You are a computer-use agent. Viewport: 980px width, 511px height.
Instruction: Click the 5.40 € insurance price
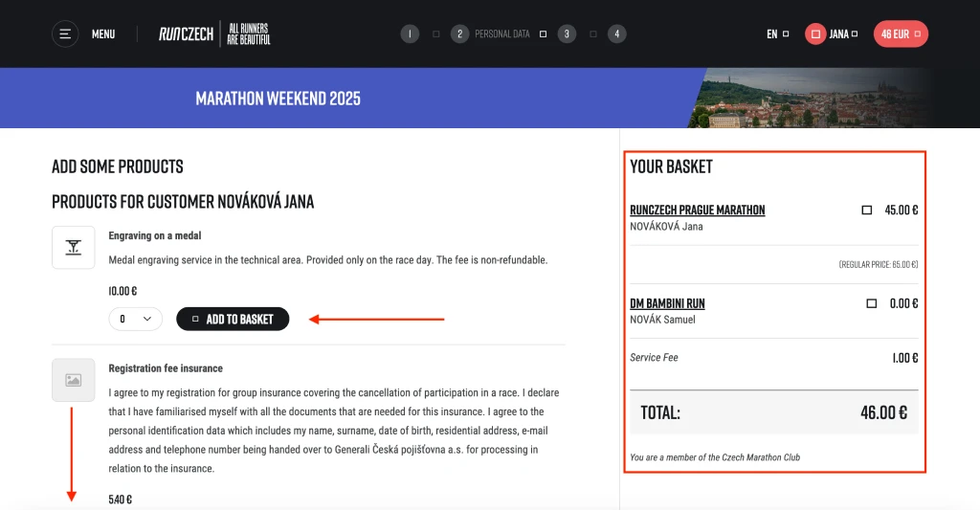(x=120, y=500)
